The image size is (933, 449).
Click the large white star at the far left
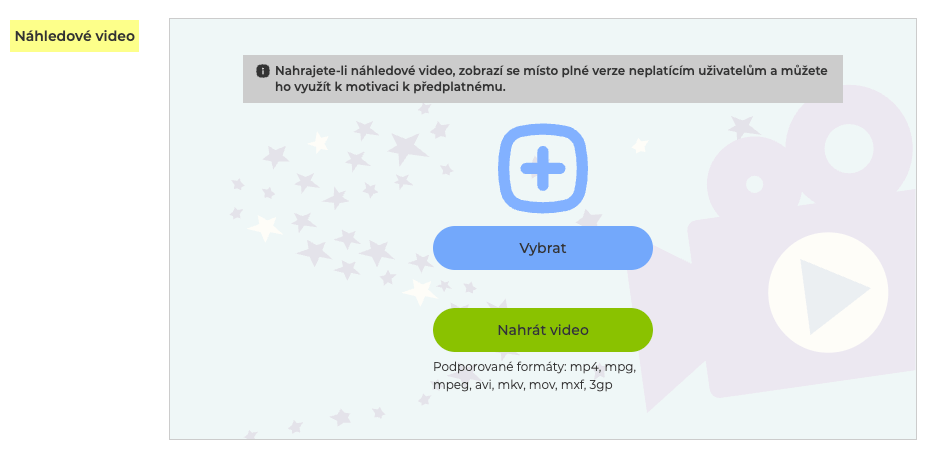tap(265, 227)
